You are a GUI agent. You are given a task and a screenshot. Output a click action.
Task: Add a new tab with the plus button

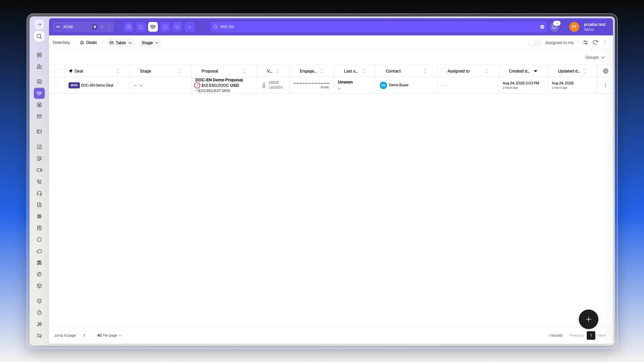190,27
